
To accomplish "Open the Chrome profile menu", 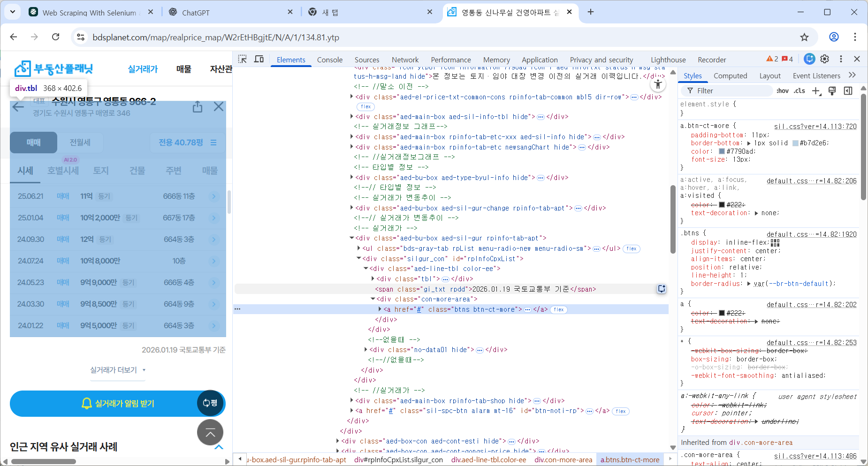I will [834, 37].
